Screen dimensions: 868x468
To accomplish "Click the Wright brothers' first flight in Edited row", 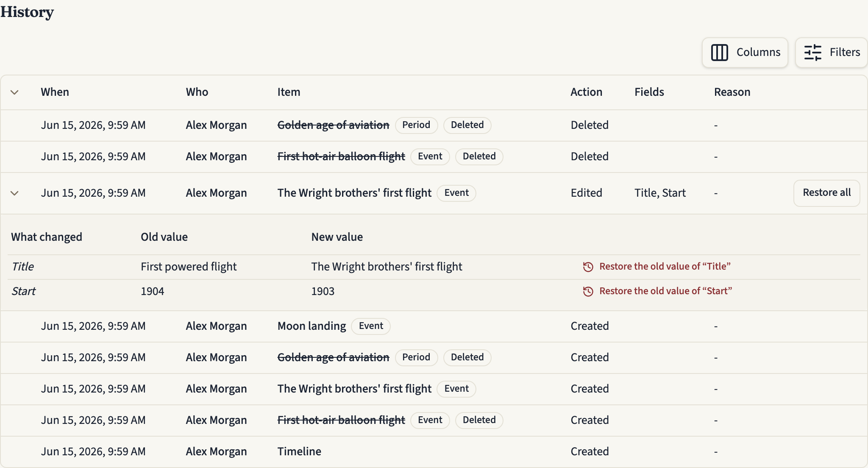I will point(354,193).
